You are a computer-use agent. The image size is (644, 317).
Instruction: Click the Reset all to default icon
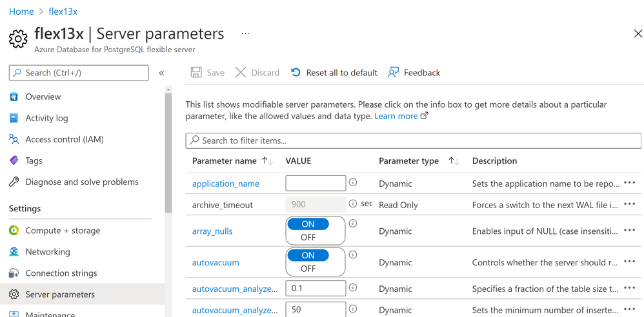pos(296,73)
